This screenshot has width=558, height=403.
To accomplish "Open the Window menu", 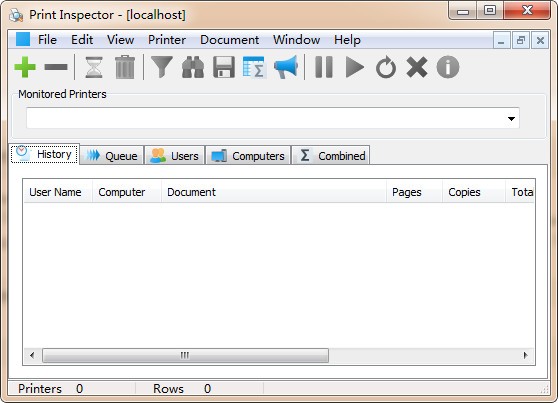I will 296,40.
